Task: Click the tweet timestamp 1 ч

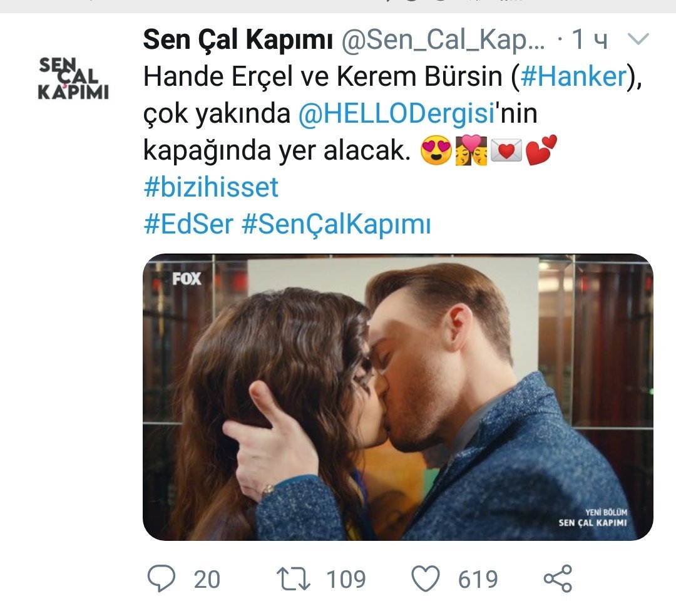Action: tap(590, 39)
